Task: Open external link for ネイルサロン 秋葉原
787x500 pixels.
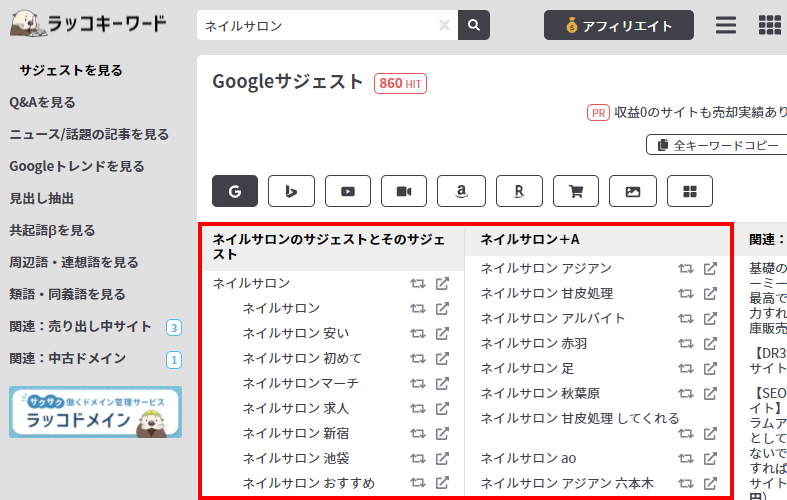Action: tap(710, 393)
